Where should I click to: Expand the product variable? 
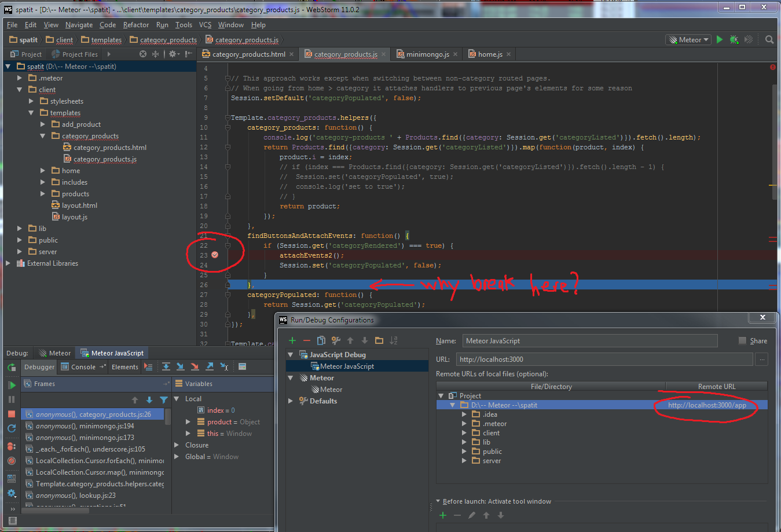point(188,422)
